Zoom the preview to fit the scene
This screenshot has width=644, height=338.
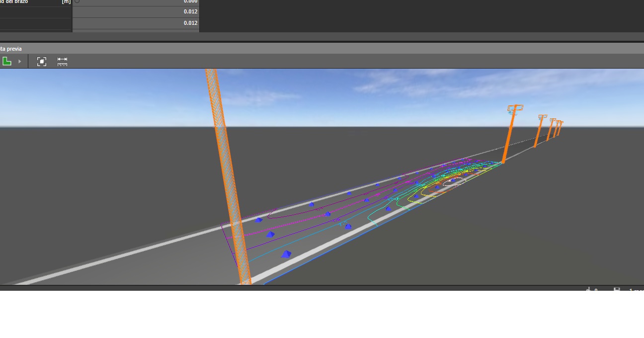coord(42,62)
